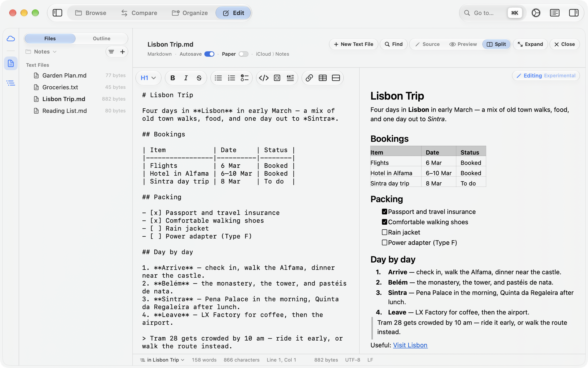Apply italic formatting from the toolbar
The image size is (588, 368).
click(186, 78)
